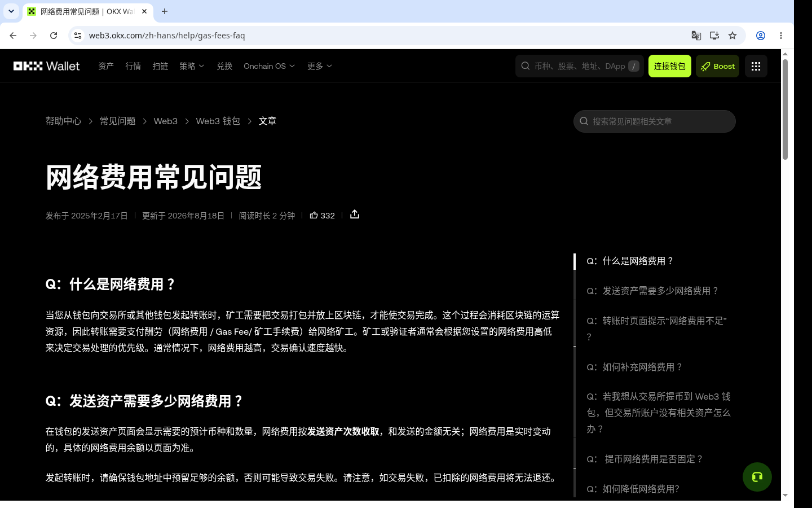Click the OKX Wallet logo
Viewport: 812px width, 508px height.
(47, 66)
